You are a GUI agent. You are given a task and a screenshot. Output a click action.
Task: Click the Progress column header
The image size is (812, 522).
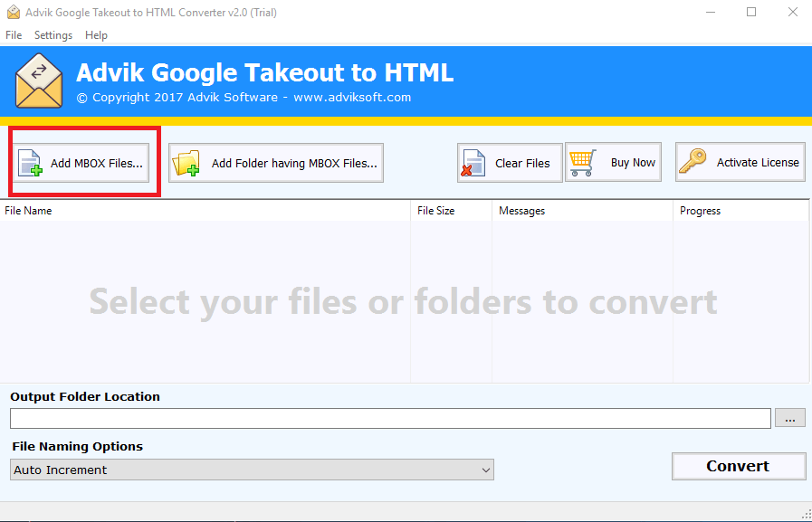coord(741,211)
